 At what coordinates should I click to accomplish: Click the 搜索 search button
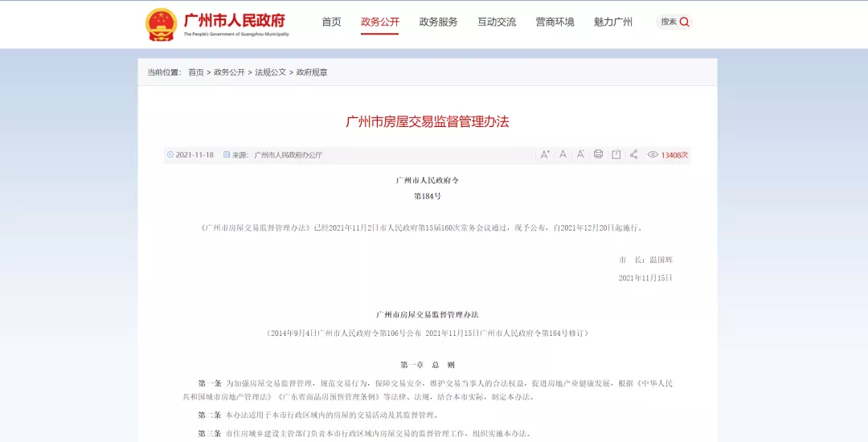[x=674, y=22]
